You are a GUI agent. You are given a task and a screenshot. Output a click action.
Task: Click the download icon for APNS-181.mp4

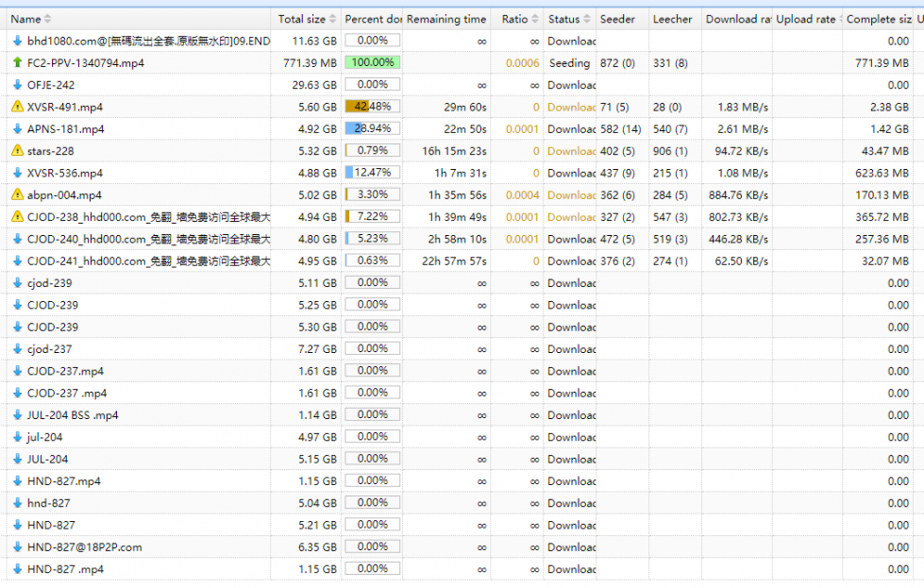pos(17,128)
